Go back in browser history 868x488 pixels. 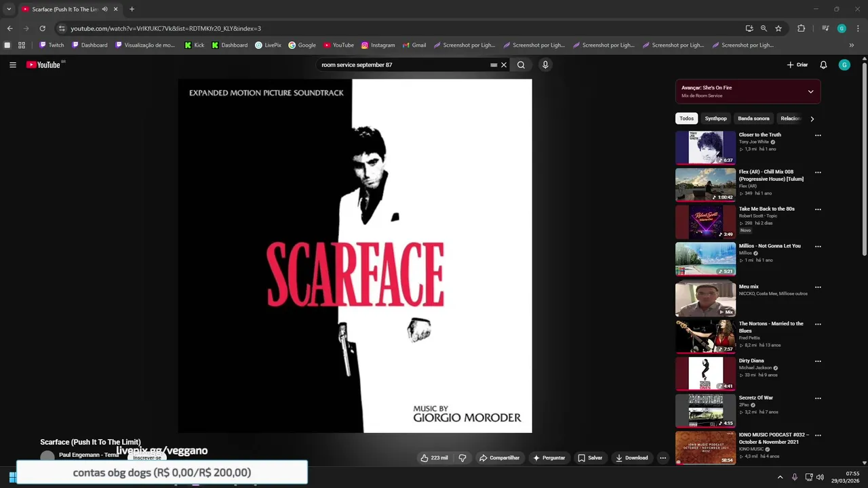(9, 28)
